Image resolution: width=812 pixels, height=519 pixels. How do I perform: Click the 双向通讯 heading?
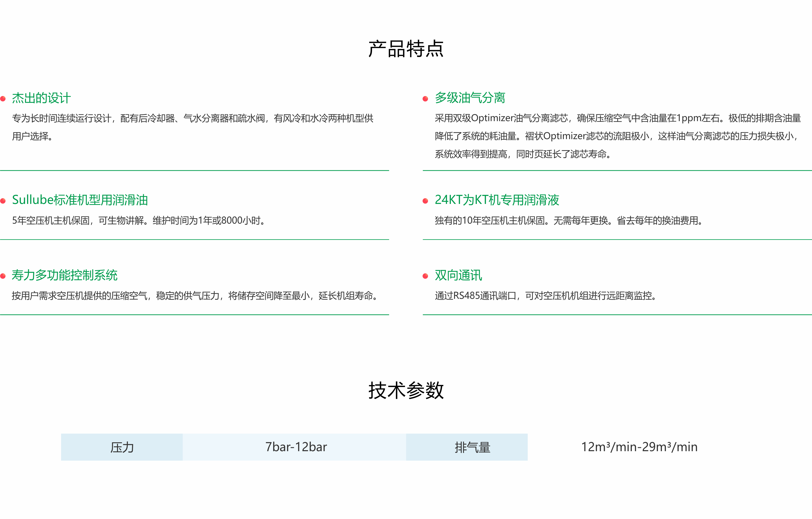tap(458, 275)
